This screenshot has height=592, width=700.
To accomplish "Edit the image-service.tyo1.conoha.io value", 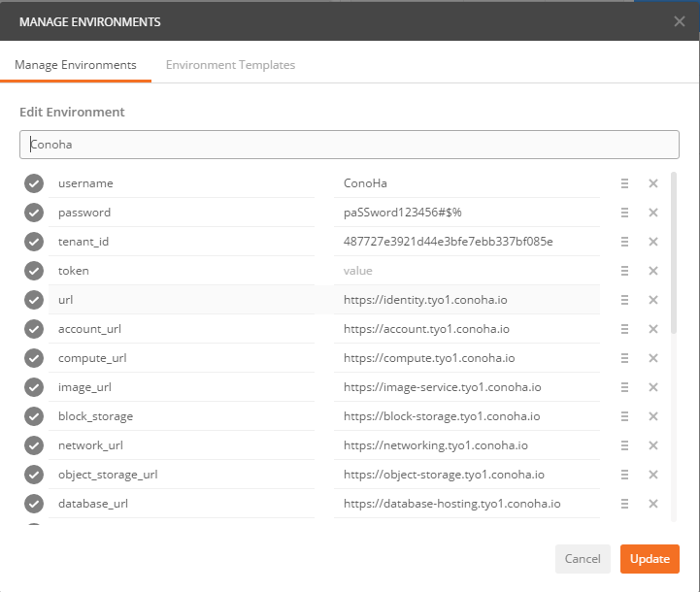I will coord(467,387).
